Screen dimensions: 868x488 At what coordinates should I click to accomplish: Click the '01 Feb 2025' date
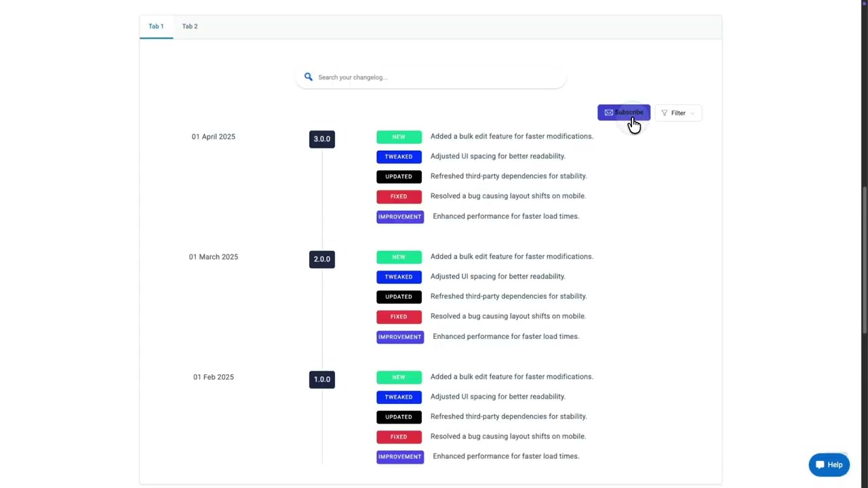(x=214, y=378)
